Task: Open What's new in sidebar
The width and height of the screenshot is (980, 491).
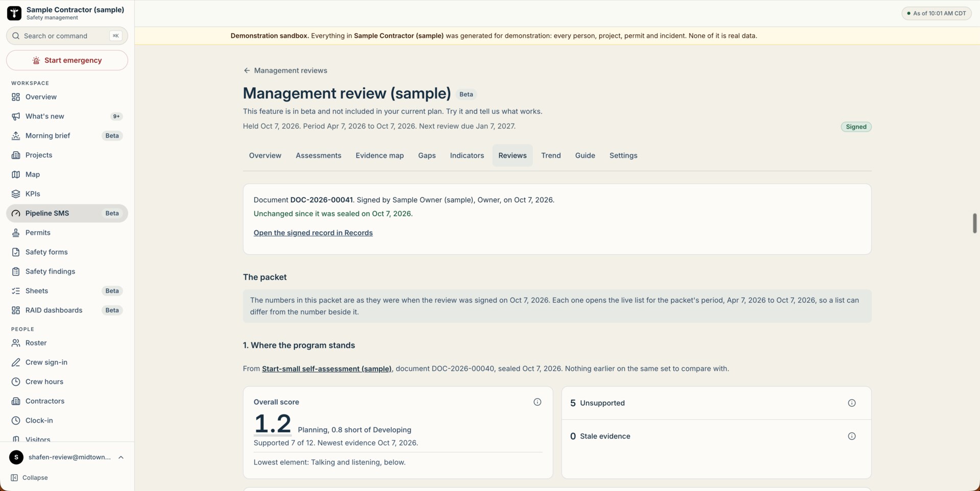Action: click(x=67, y=116)
